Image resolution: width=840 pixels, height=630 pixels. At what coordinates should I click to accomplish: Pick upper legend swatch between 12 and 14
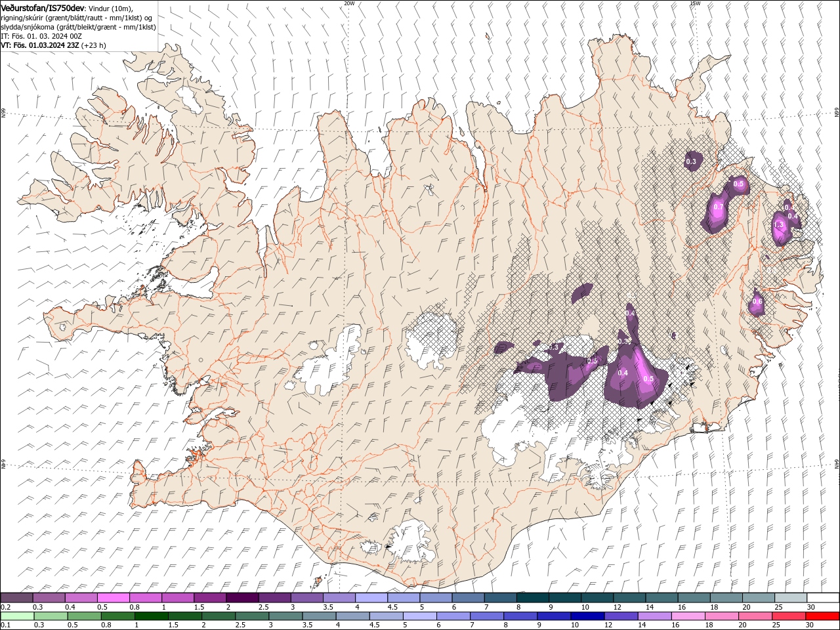629,598
